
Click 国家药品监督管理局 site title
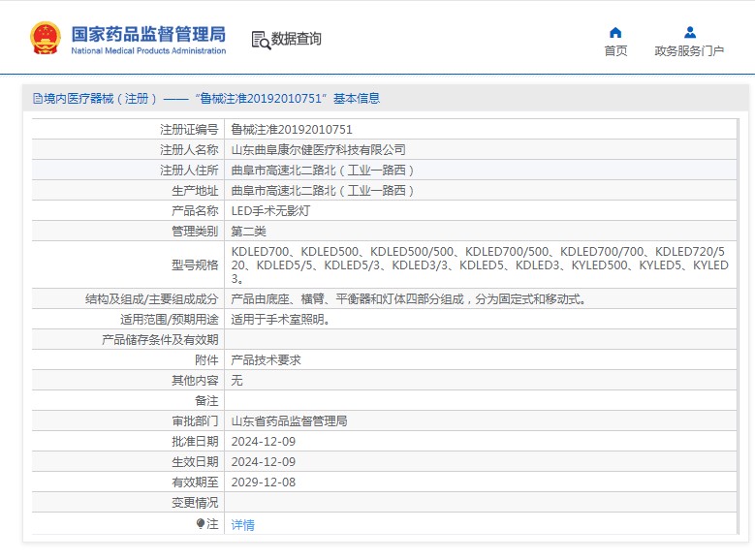(x=148, y=34)
